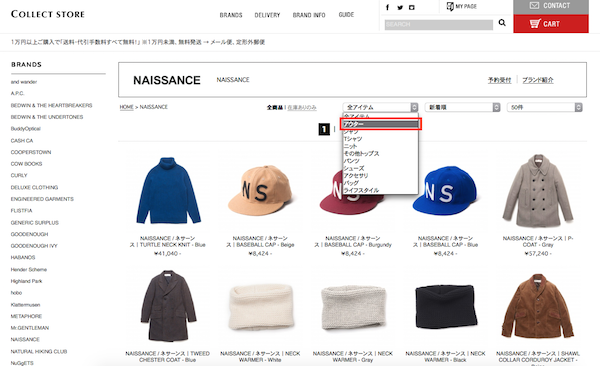Open the Instagram social icon
The image size is (600, 366).
click(412, 7)
